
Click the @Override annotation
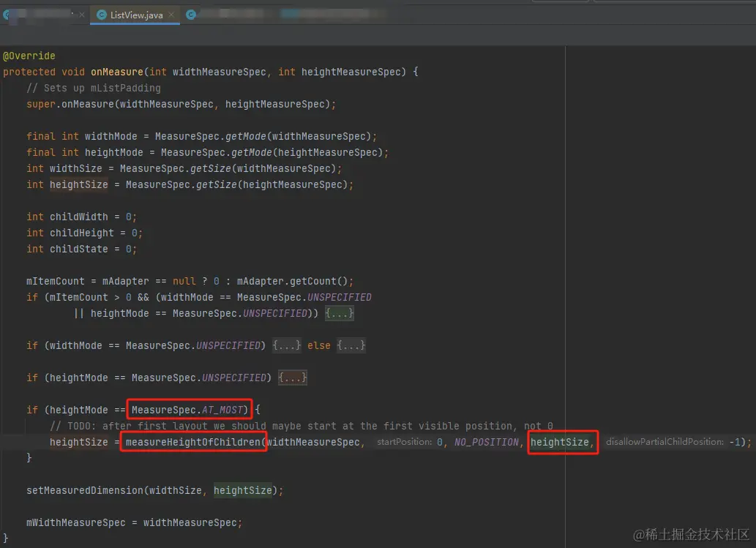[x=29, y=56]
